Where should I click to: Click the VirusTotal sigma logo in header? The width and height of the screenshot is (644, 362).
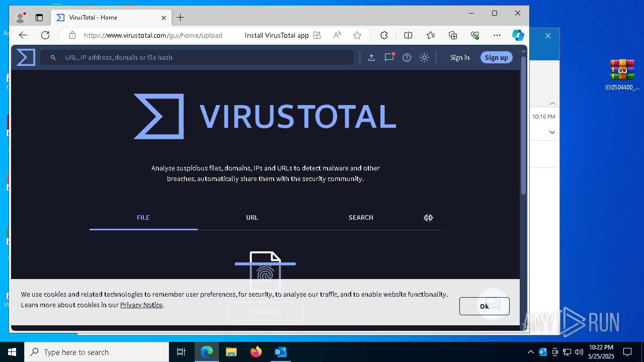tap(26, 57)
